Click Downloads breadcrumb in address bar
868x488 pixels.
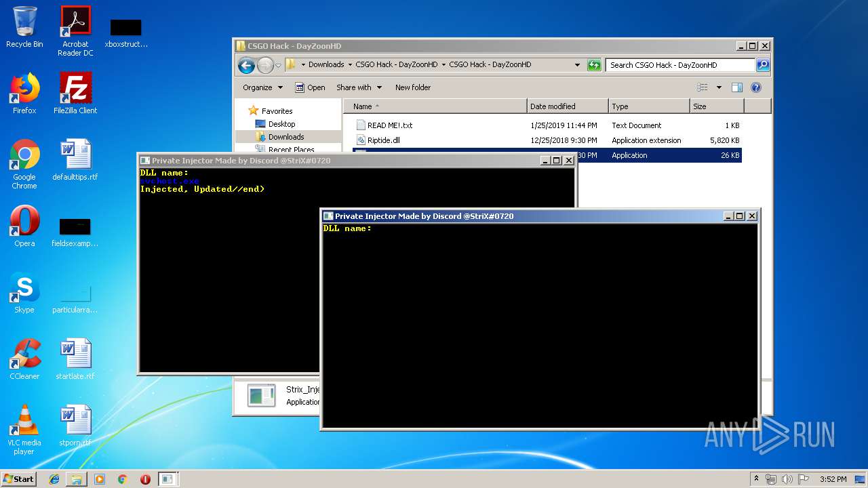[x=326, y=65]
